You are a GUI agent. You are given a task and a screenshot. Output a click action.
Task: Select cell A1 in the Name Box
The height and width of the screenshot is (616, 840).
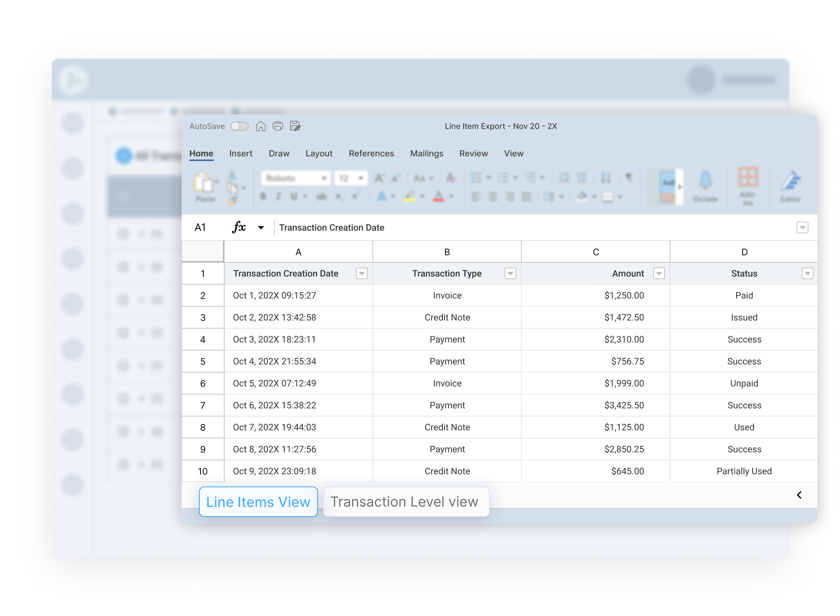click(x=200, y=227)
